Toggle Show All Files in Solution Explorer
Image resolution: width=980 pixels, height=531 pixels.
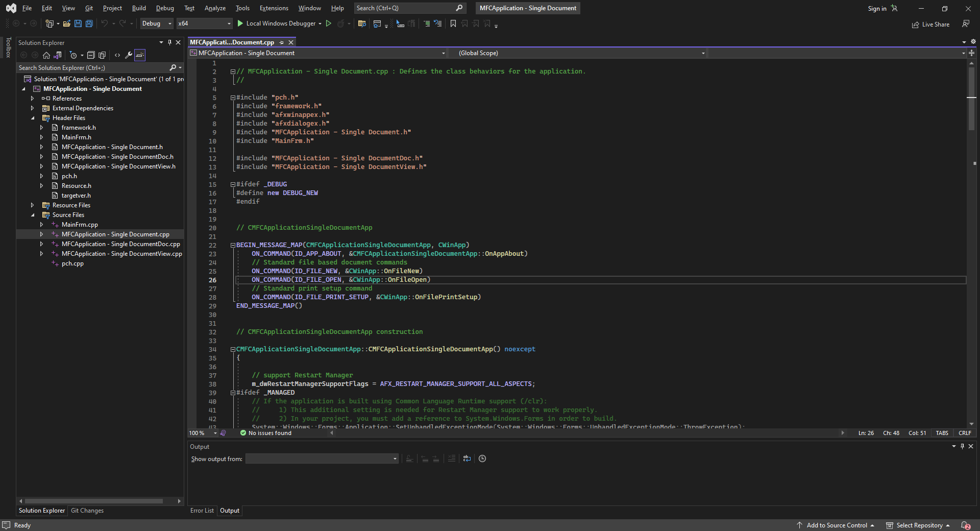(x=102, y=55)
